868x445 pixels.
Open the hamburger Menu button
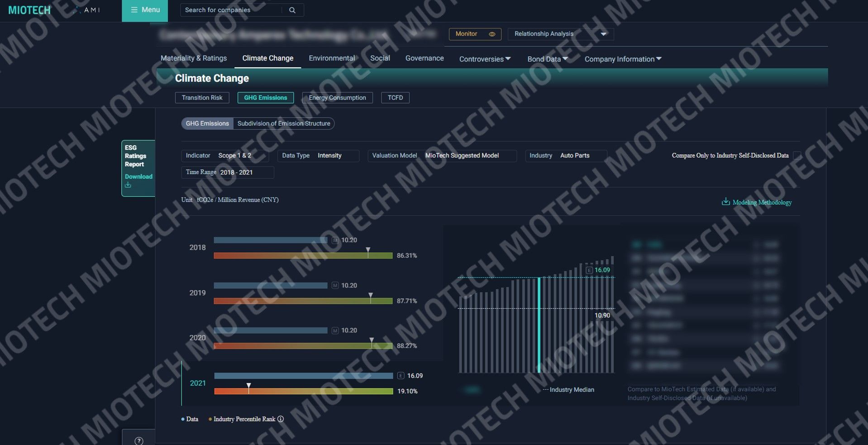145,10
